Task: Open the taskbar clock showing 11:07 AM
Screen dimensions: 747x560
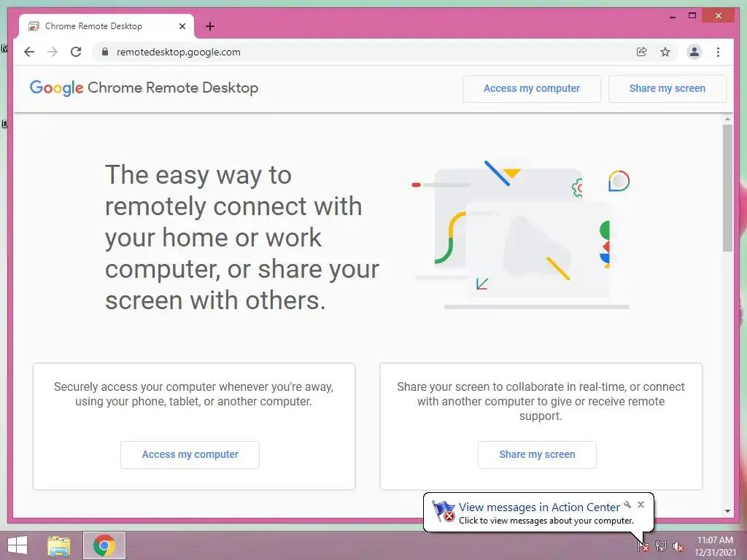Action: pos(715,546)
